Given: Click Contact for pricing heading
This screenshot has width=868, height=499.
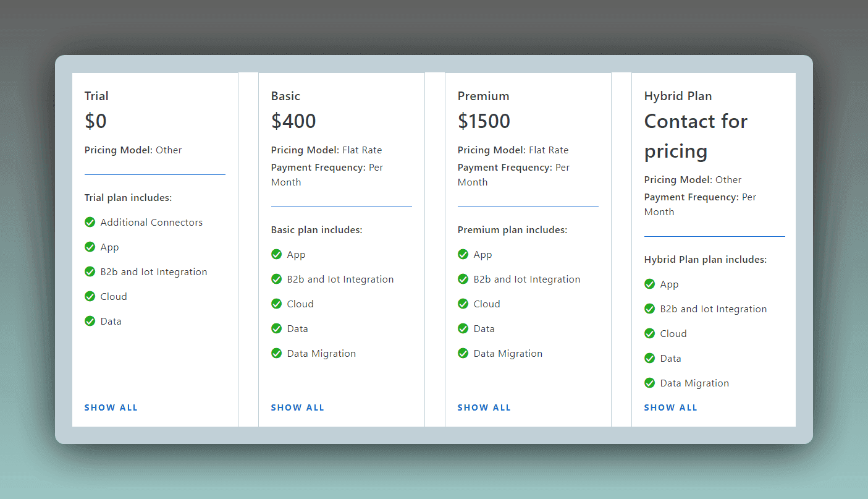Looking at the screenshot, I should pos(696,136).
